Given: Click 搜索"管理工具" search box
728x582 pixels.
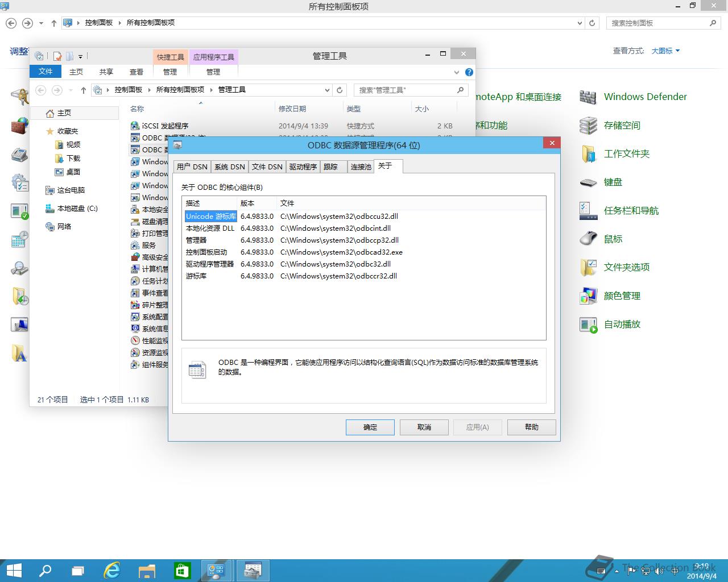Looking at the screenshot, I should coord(411,90).
